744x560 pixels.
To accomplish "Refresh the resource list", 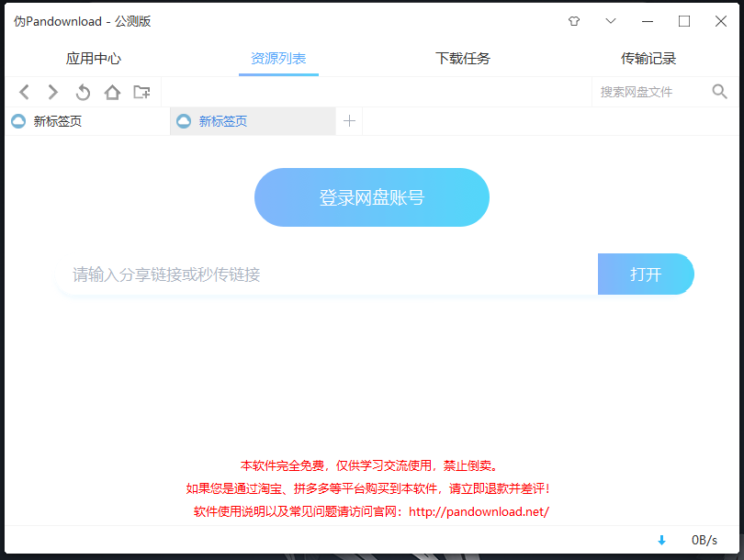I will (x=83, y=92).
